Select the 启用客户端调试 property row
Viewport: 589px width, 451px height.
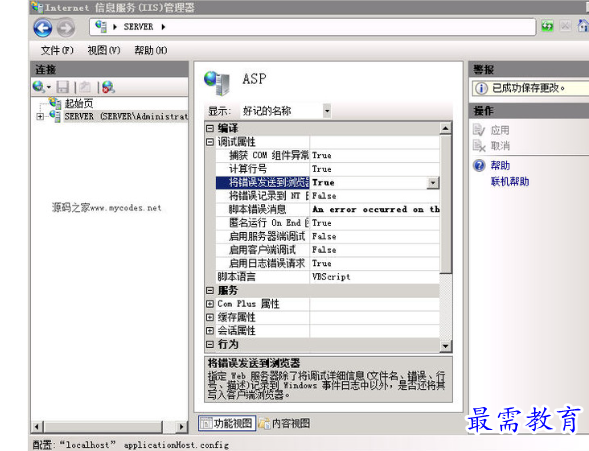[327, 250]
